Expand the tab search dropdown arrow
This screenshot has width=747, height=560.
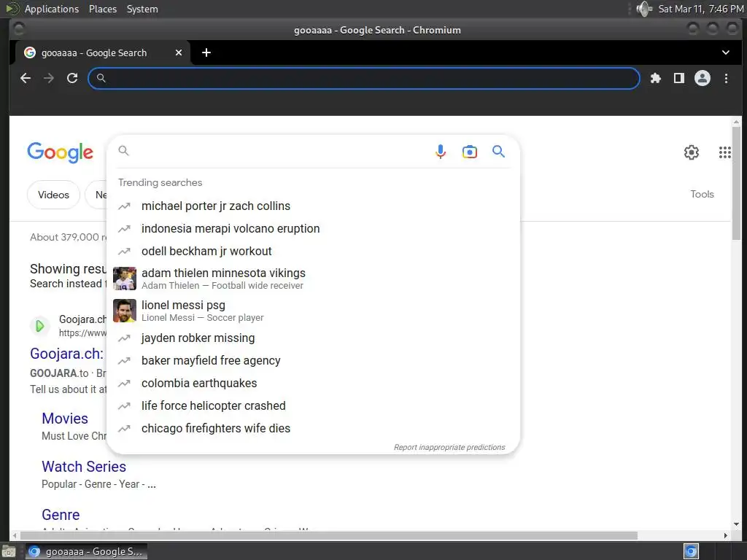(726, 52)
